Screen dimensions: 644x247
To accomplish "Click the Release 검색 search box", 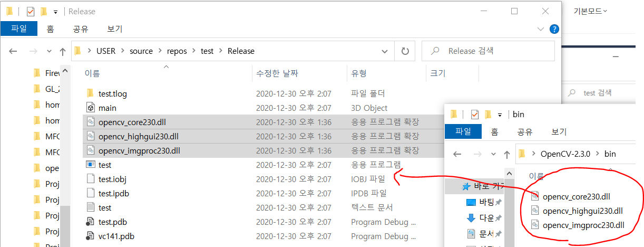I will point(488,51).
